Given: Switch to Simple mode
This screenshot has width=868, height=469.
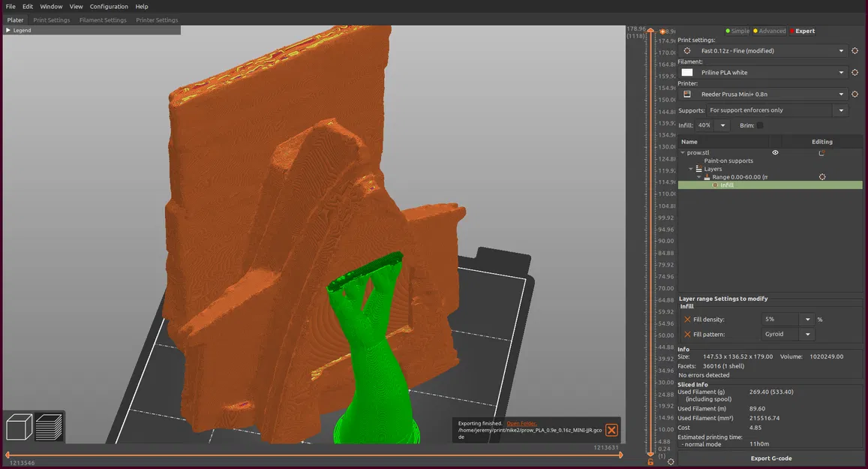Looking at the screenshot, I should pyautogui.click(x=736, y=31).
